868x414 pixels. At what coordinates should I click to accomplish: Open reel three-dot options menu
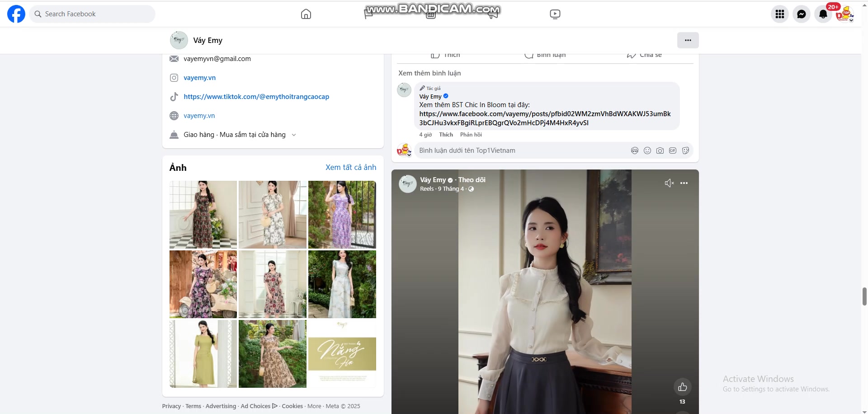point(684,183)
